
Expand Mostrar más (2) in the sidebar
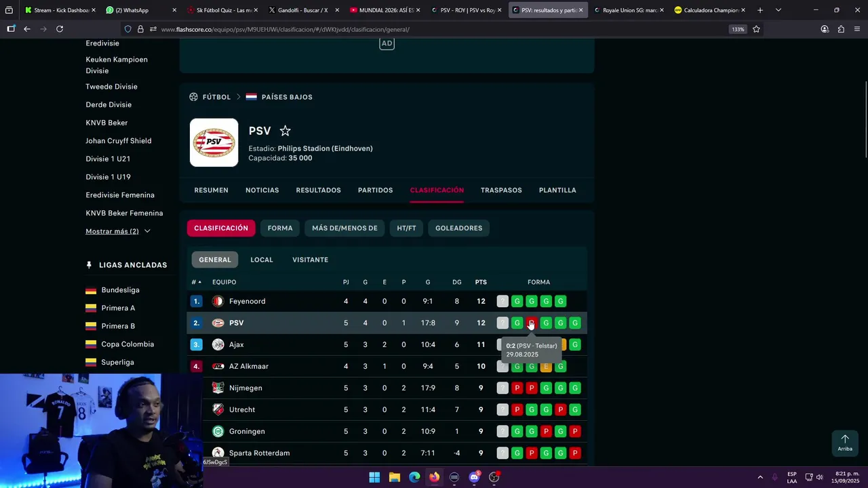[x=118, y=231]
